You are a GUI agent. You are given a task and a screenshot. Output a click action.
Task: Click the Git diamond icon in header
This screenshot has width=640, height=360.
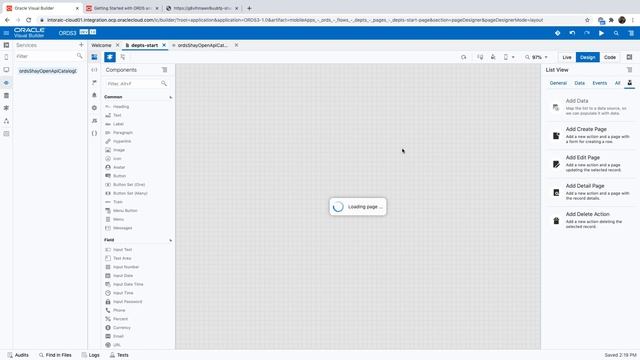pyautogui.click(x=558, y=33)
